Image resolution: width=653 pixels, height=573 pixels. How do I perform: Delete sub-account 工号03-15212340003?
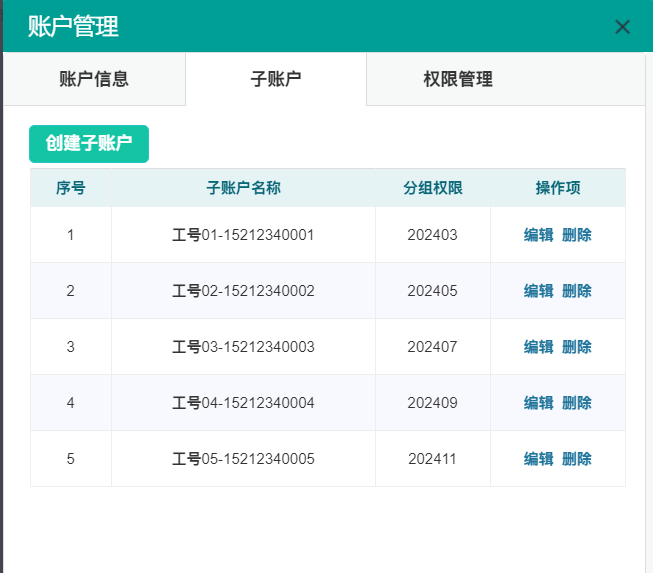(x=577, y=347)
